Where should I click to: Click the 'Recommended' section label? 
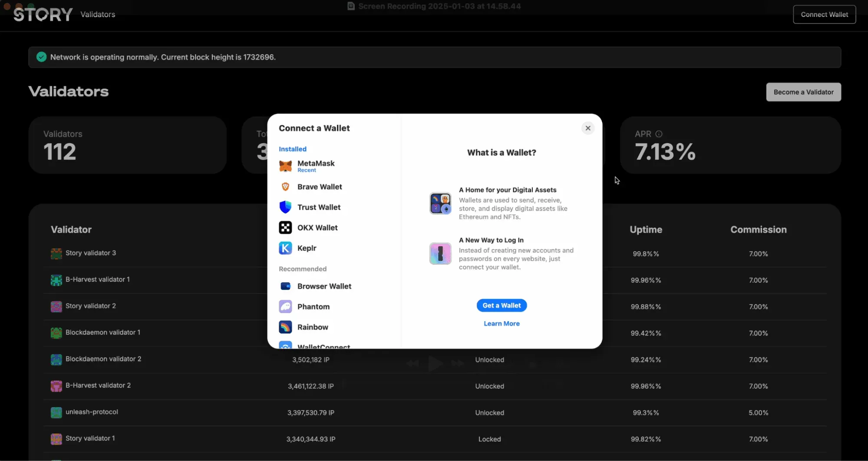[x=303, y=269]
